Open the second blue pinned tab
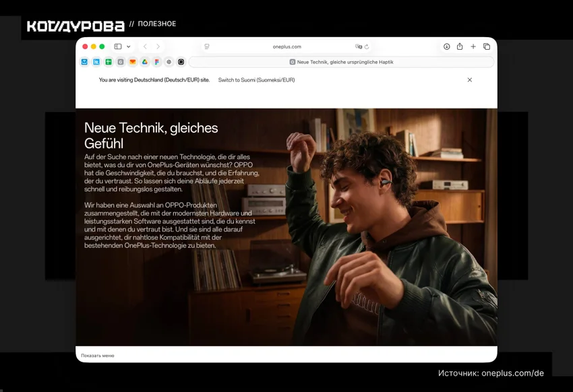Image resolution: width=573 pixels, height=392 pixels. point(96,62)
